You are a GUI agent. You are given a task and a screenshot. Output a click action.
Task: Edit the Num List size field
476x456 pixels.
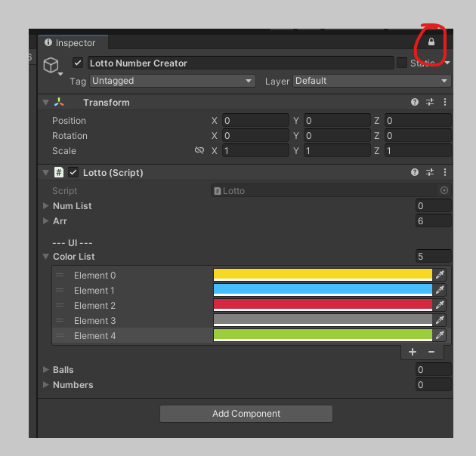click(x=433, y=205)
